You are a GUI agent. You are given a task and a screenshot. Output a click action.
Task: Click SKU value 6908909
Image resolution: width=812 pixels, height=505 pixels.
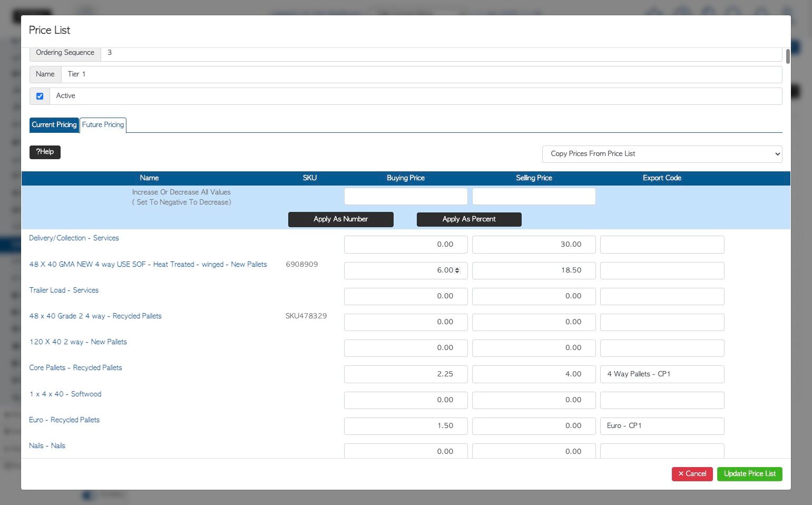point(302,265)
